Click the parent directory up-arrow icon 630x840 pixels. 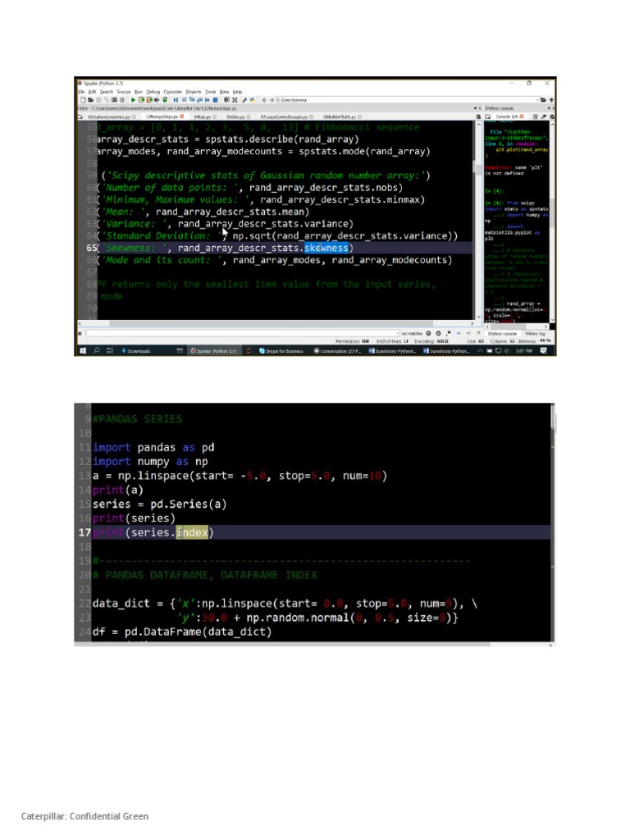click(551, 99)
